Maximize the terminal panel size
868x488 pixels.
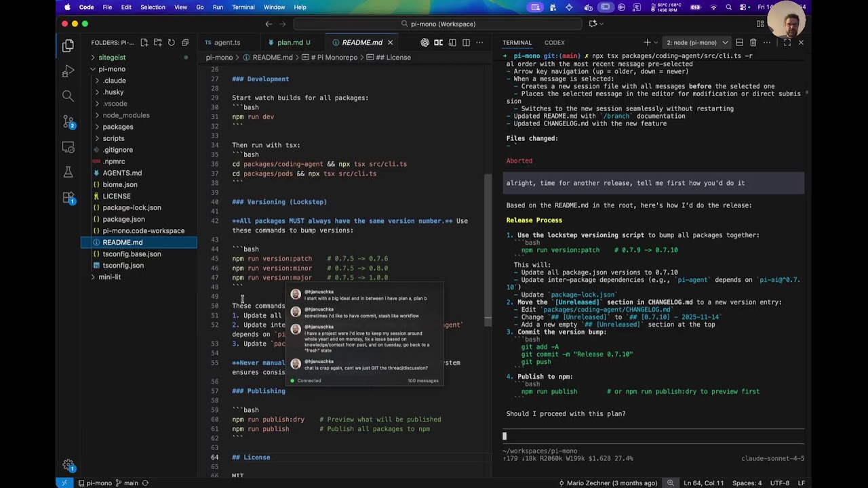[787, 43]
